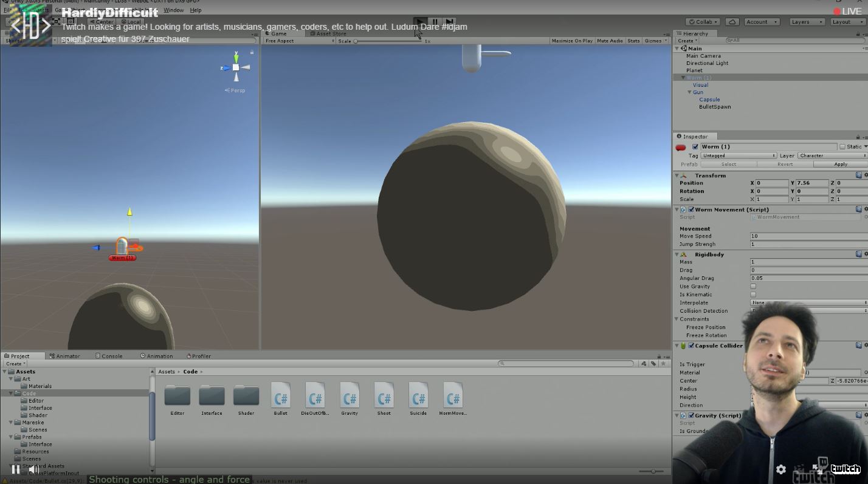
Task: Click the scene orientation gizmo cube
Action: 236,67
